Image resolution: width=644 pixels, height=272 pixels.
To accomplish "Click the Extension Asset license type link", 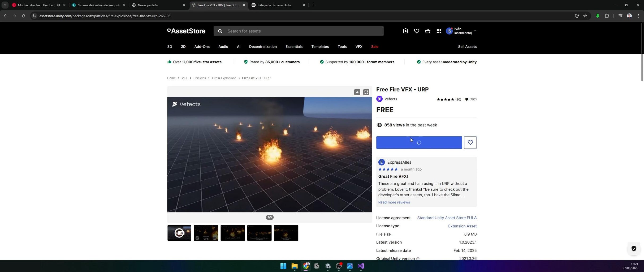I will 462,226.
